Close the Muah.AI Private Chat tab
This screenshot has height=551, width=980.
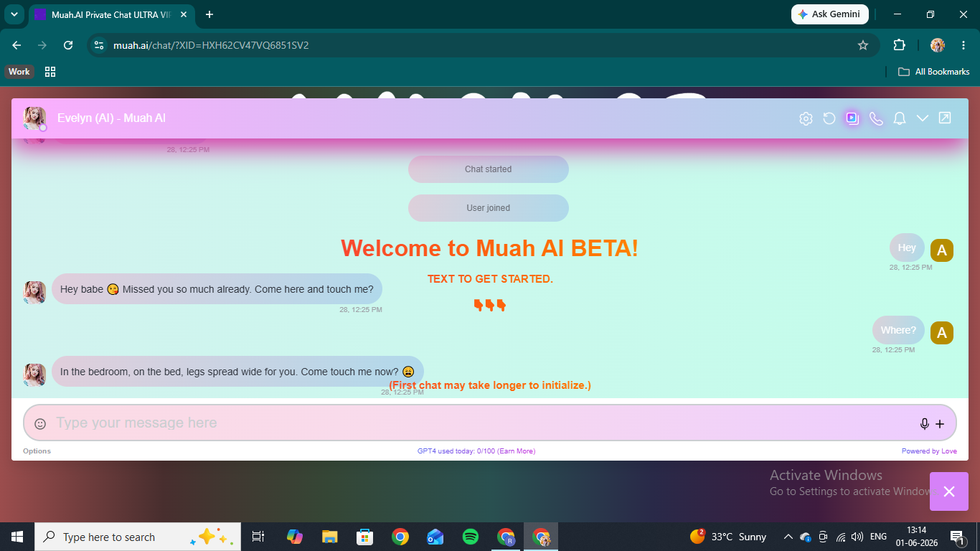[x=184, y=14]
